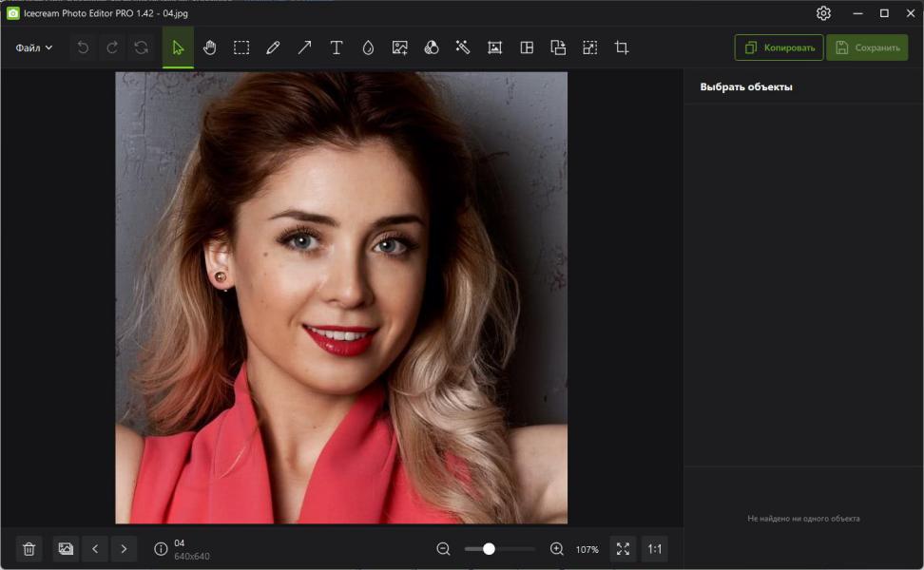Set zoom to 1:1 actual size
Screen dimensions: 924x570
coord(655,549)
